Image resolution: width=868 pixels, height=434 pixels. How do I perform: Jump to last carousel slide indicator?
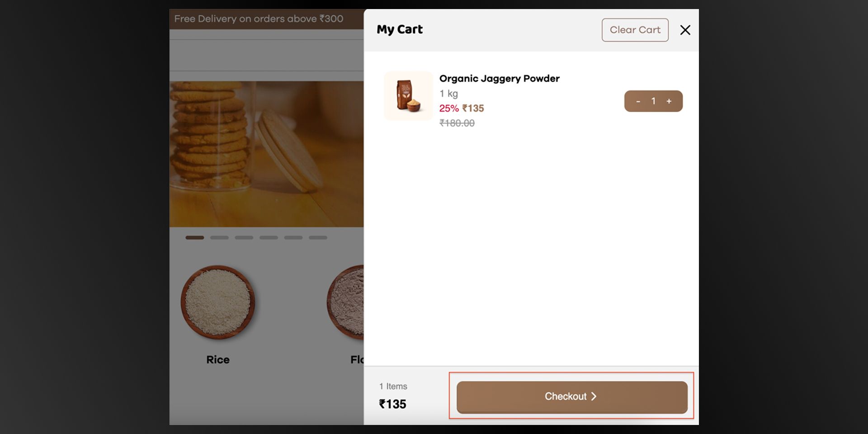pyautogui.click(x=318, y=237)
